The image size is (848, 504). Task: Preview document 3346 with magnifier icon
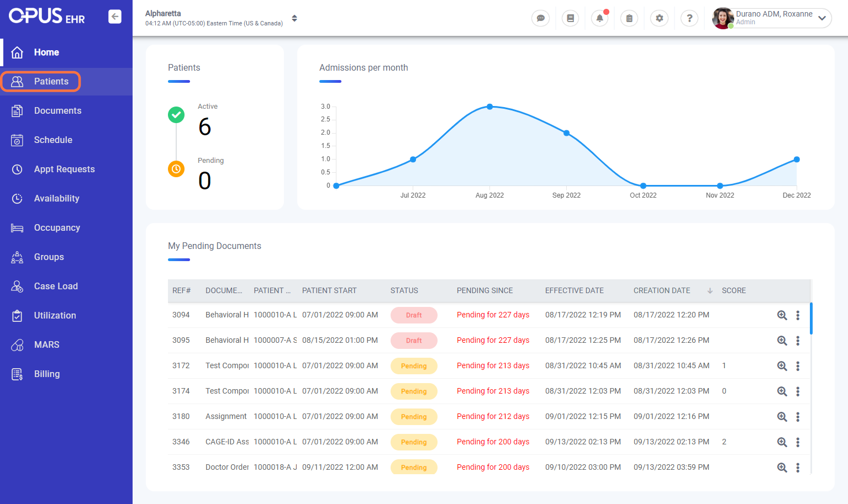pyautogui.click(x=782, y=442)
